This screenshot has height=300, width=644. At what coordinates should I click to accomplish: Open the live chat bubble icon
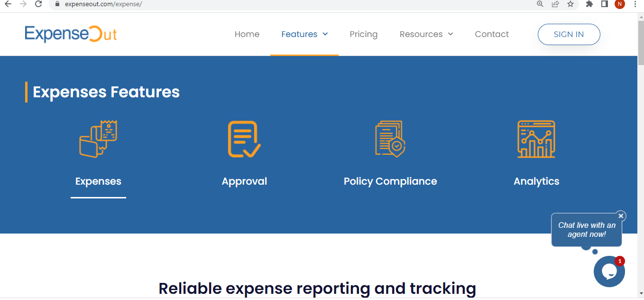point(609,271)
